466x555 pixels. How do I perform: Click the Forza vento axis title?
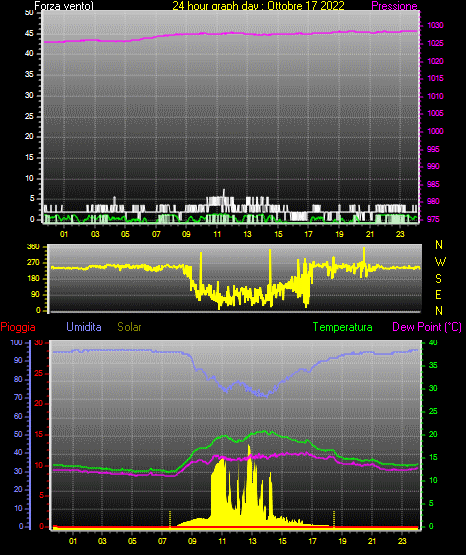click(x=64, y=6)
